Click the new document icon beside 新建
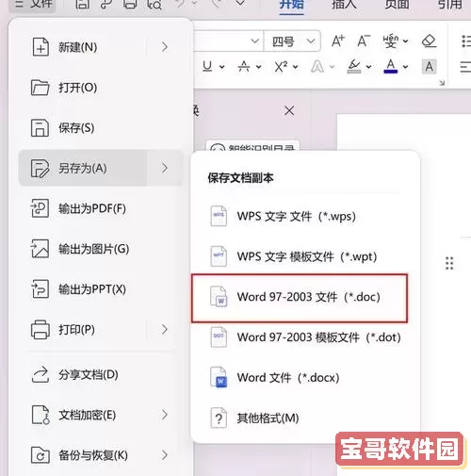The height and width of the screenshot is (476, 471). (41, 47)
